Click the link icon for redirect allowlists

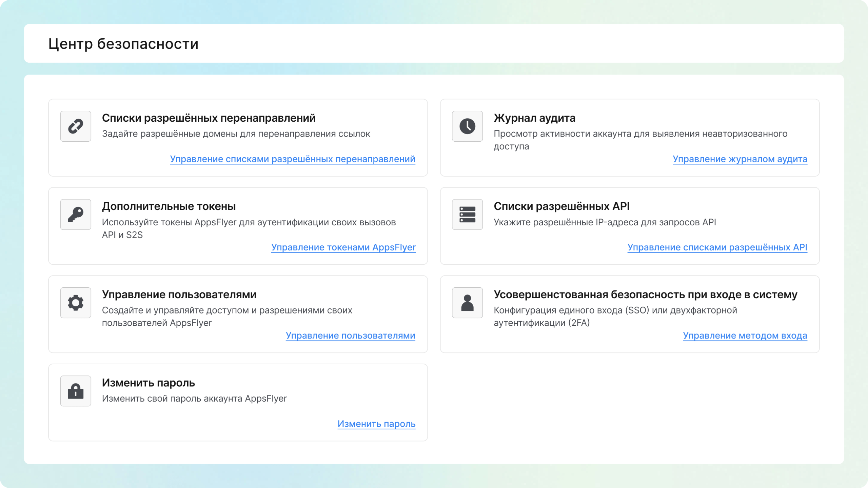[75, 126]
